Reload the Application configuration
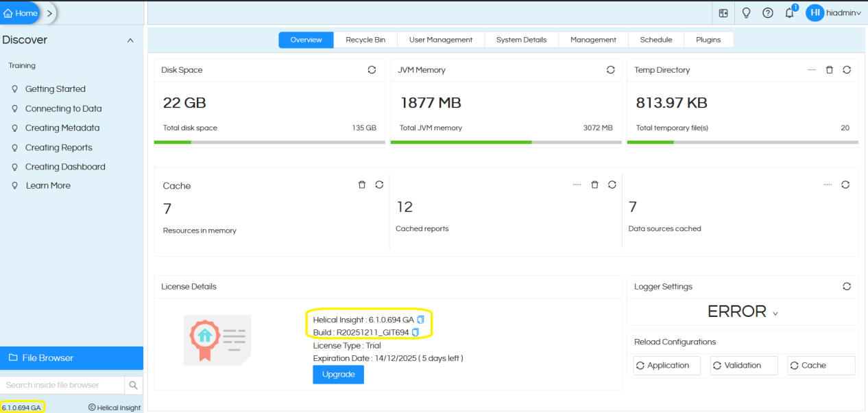Viewport: 868px width, 413px height. pos(666,365)
